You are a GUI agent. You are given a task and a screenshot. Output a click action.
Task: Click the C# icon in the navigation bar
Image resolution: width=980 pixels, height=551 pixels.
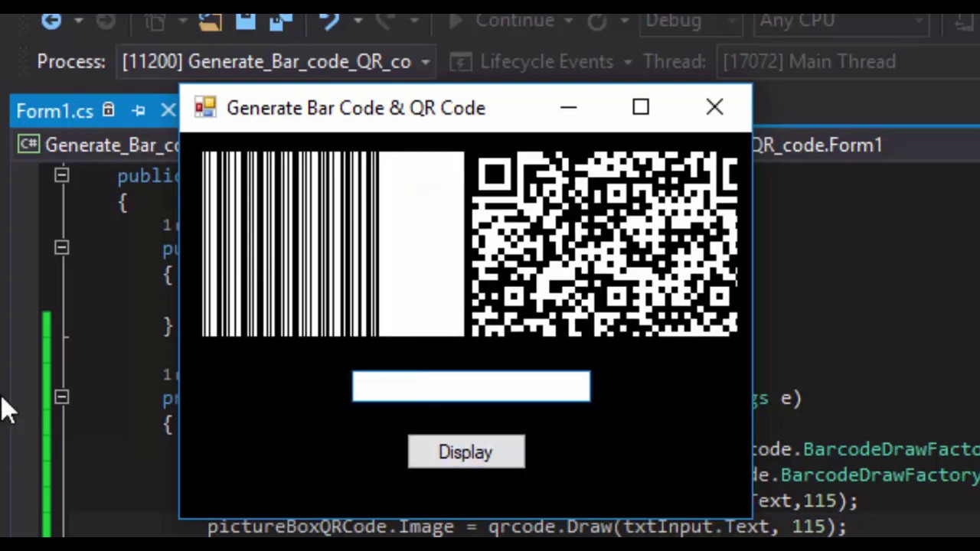[29, 145]
